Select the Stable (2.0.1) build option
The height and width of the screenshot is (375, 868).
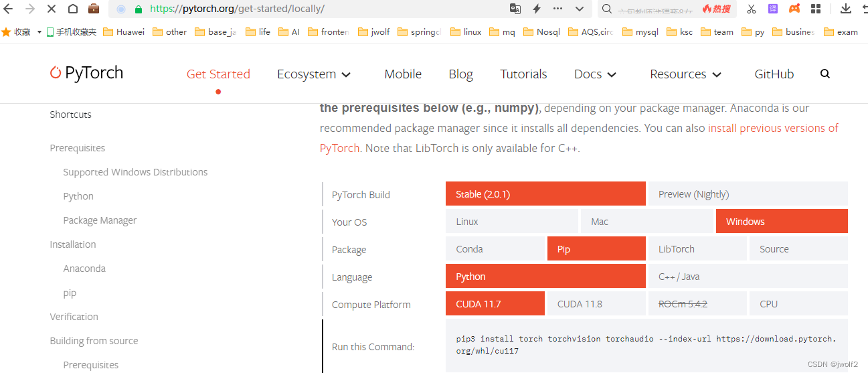[545, 194]
